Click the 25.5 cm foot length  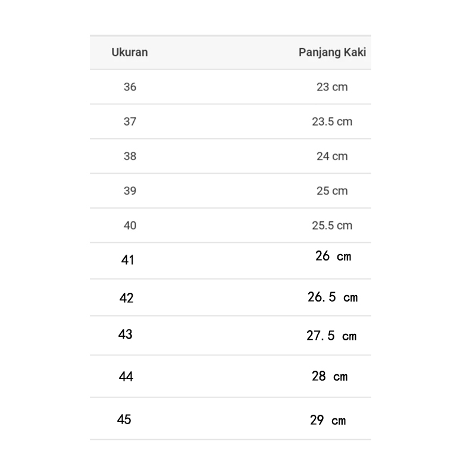[332, 226]
